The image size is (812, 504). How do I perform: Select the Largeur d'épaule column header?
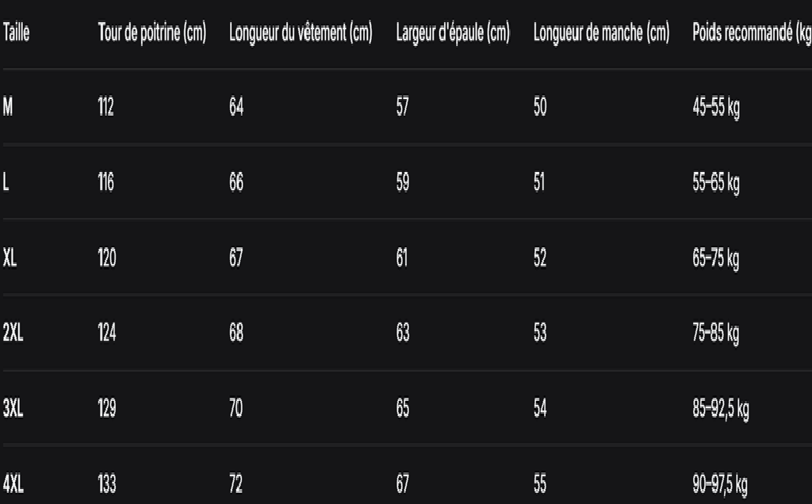[x=453, y=33]
